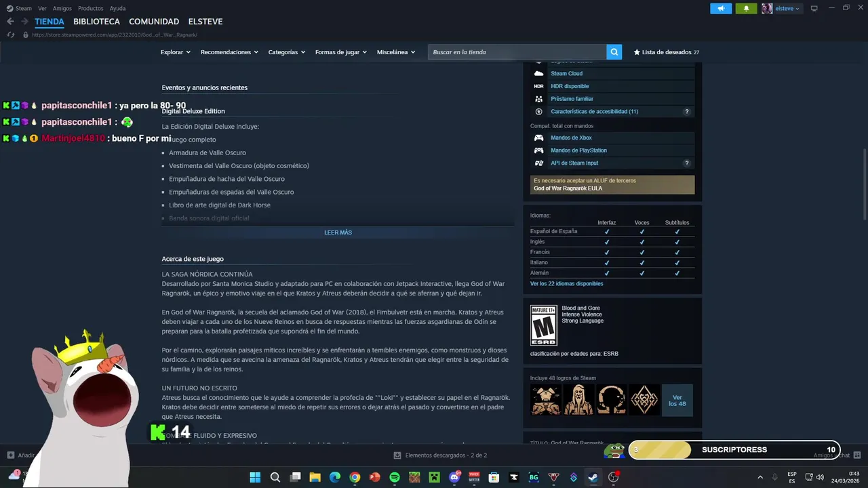Switch to the BIBLIOTECA tab

tap(96, 22)
